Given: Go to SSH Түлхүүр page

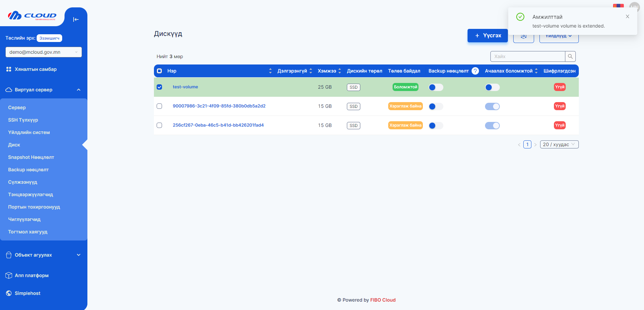Looking at the screenshot, I should pyautogui.click(x=23, y=120).
